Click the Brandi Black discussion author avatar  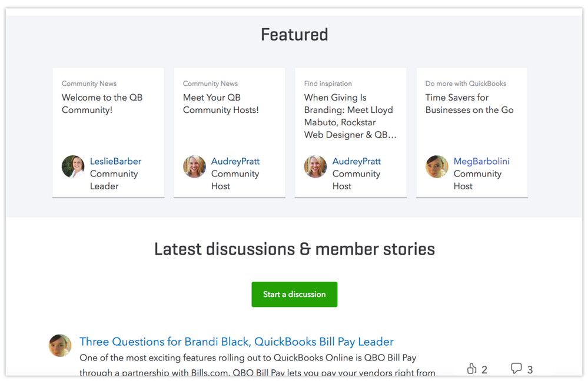[59, 345]
